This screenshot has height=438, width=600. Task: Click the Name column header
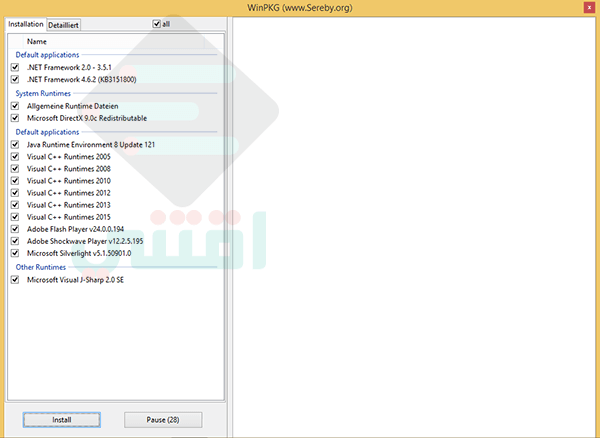(x=114, y=41)
